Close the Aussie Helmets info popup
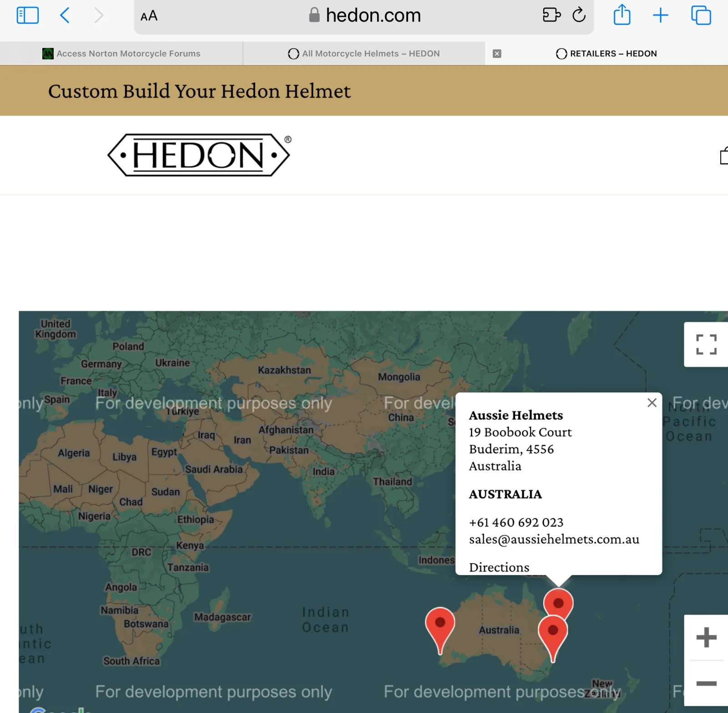The width and height of the screenshot is (728, 713). (652, 403)
